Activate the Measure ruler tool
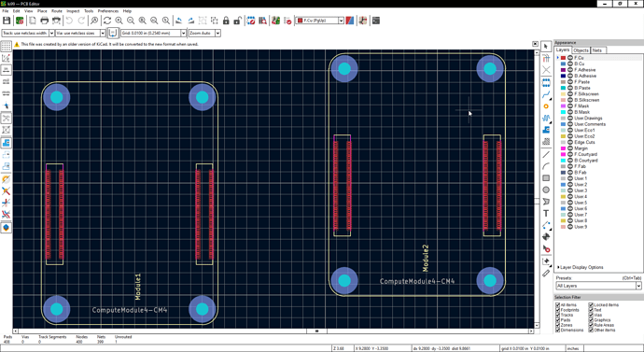Image resolution: width=644 pixels, height=352 pixels. click(546, 274)
